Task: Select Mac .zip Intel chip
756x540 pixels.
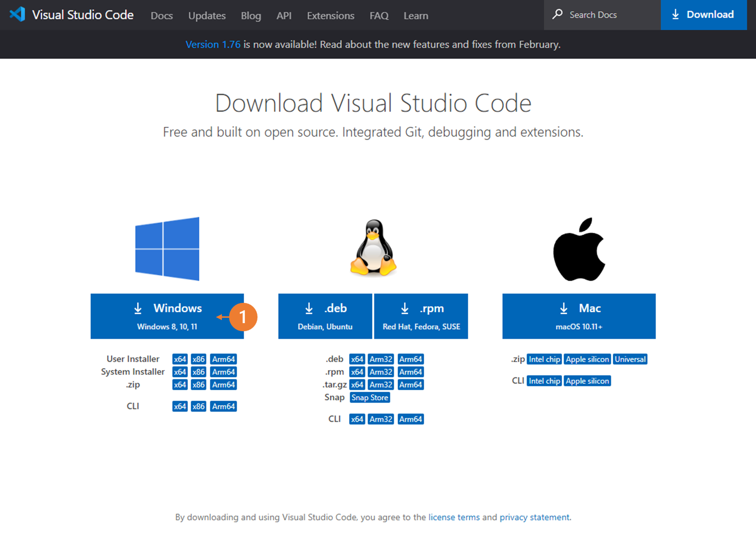Action: 544,359
